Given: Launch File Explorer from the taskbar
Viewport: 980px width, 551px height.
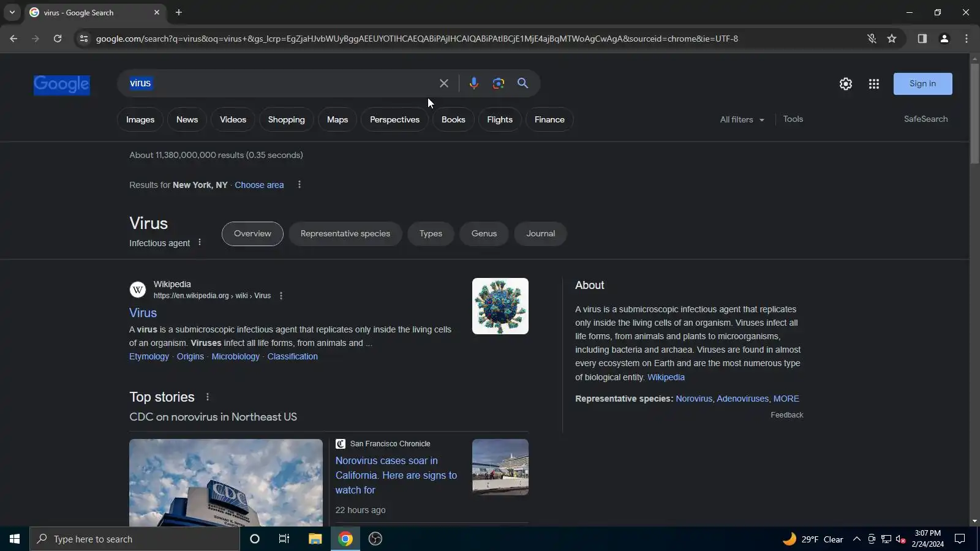Looking at the screenshot, I should (315, 539).
